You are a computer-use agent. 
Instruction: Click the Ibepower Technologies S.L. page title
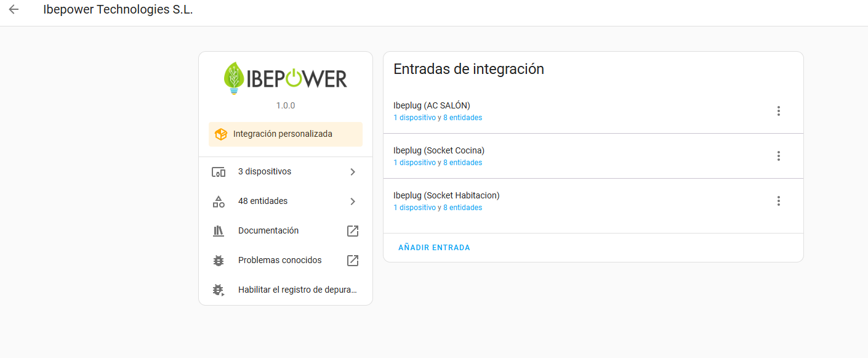click(x=118, y=10)
